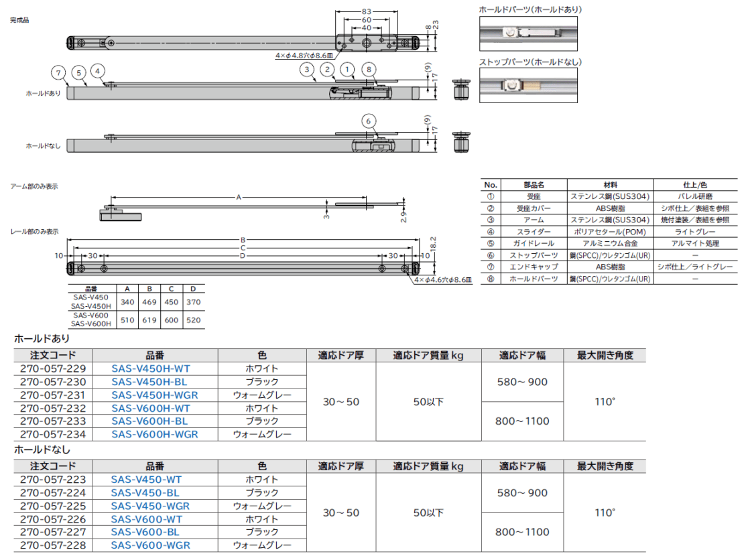Click the stop parts photo thumbnail
Viewport: 746px width, 560px height.
coord(528,86)
